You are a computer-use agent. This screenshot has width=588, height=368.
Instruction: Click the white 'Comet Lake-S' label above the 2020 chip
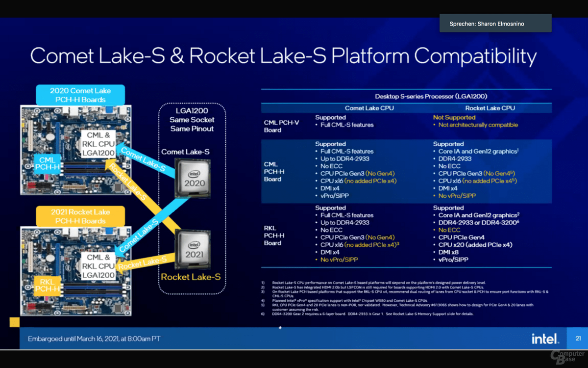click(x=185, y=152)
